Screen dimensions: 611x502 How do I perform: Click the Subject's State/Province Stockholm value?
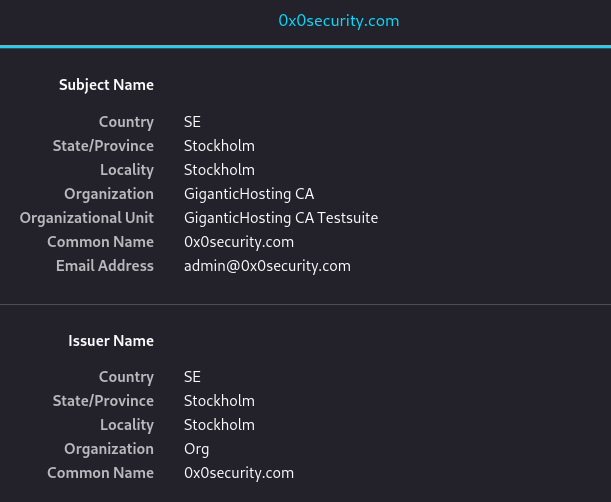coord(219,146)
